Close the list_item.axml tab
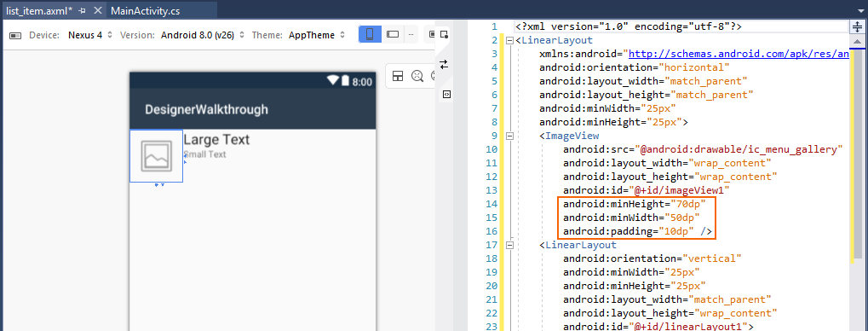 [x=97, y=10]
